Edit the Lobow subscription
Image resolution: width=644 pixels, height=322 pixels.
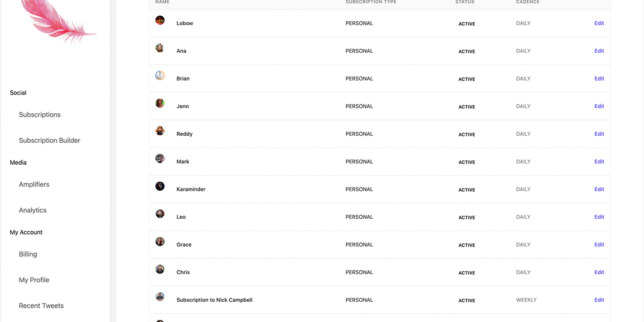pos(599,23)
